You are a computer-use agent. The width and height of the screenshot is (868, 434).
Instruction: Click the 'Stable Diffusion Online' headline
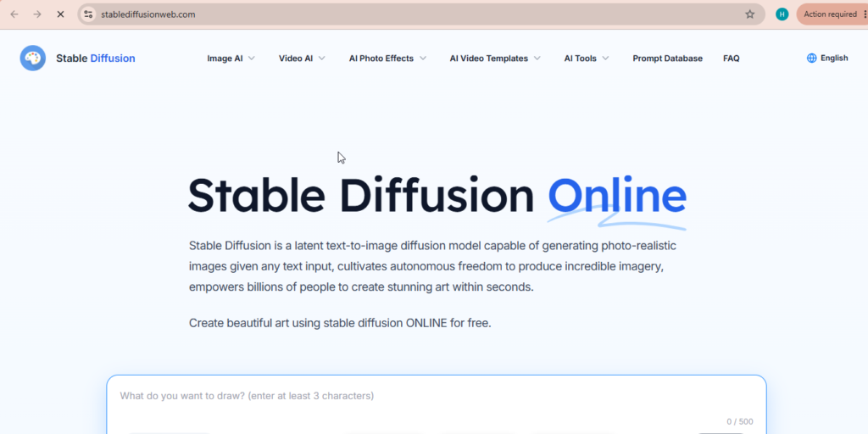[437, 197]
